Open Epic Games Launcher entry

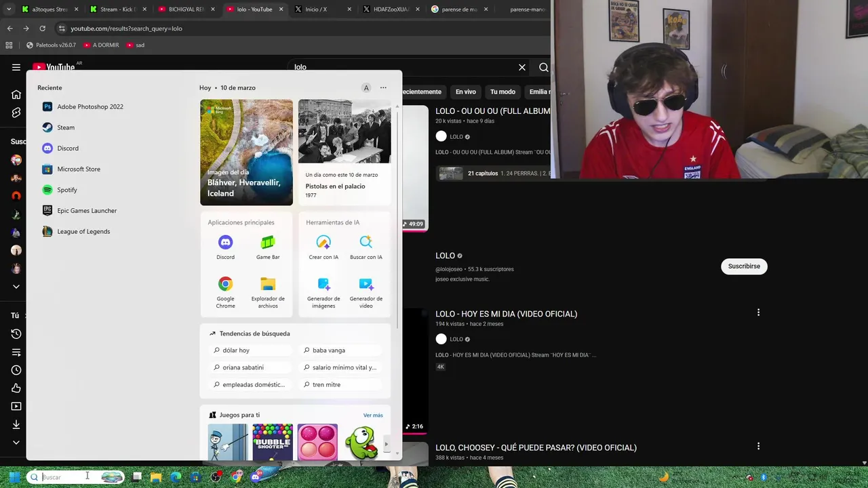click(79, 211)
